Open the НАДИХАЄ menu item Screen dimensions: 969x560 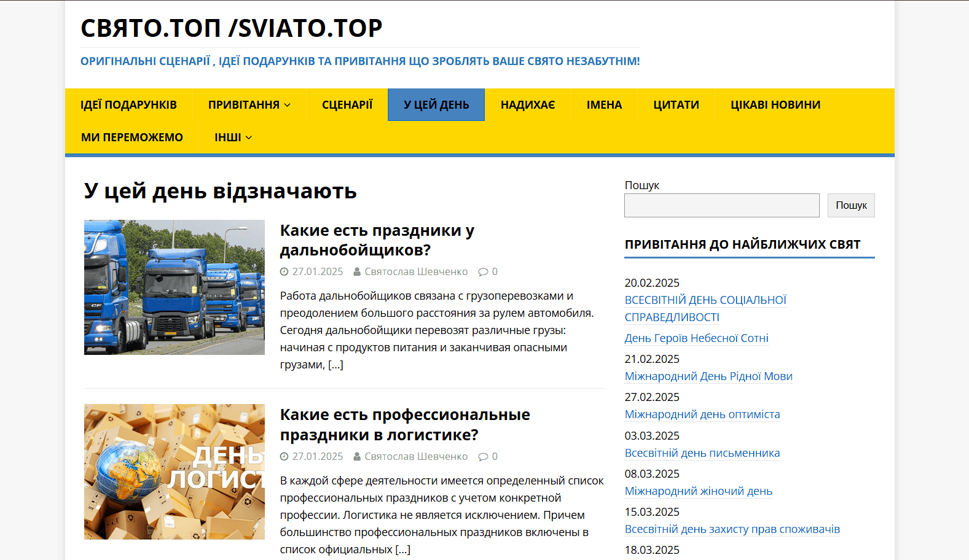pyautogui.click(x=528, y=105)
